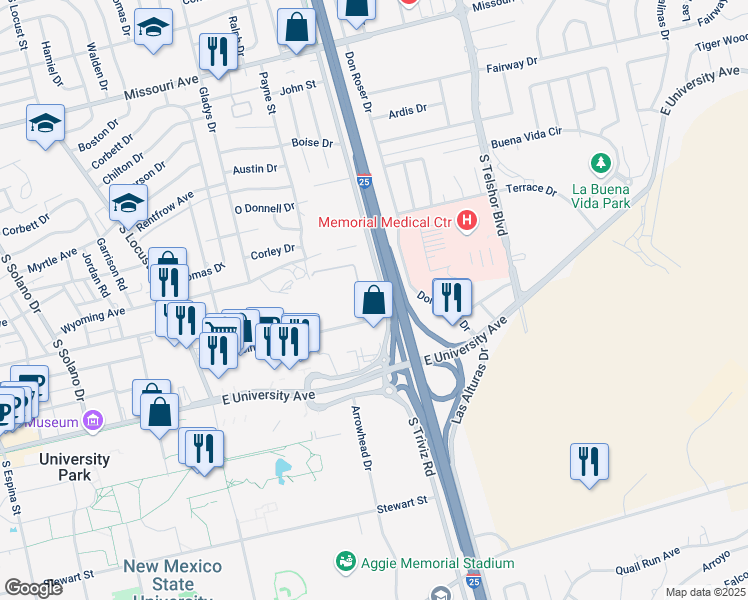Click the purple Museum icon

pos(93,421)
